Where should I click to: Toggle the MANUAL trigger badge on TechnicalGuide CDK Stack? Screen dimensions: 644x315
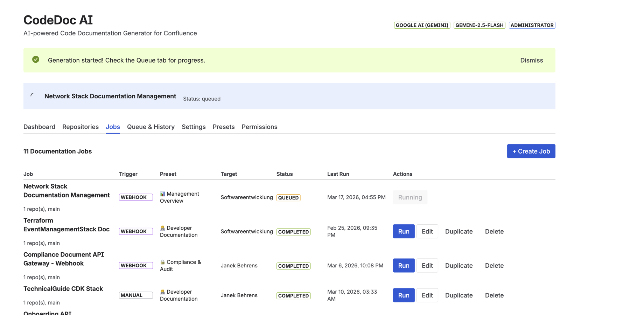[x=136, y=295]
